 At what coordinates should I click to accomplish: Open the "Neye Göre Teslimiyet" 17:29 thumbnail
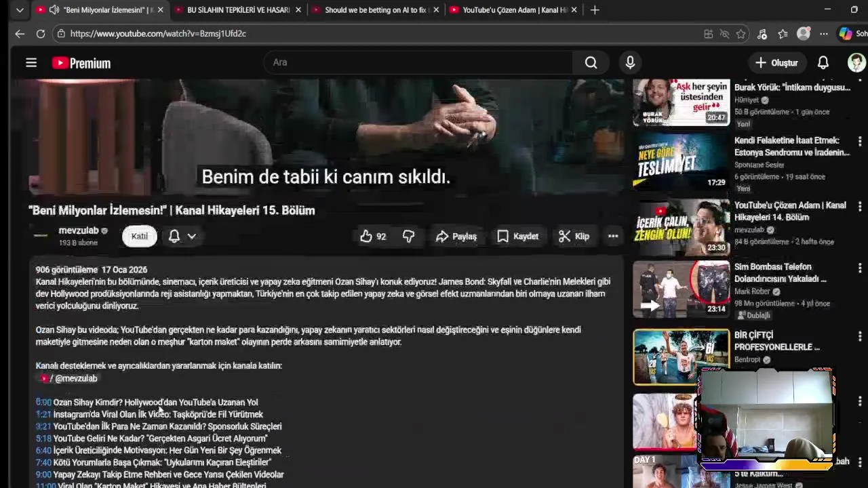pos(682,162)
